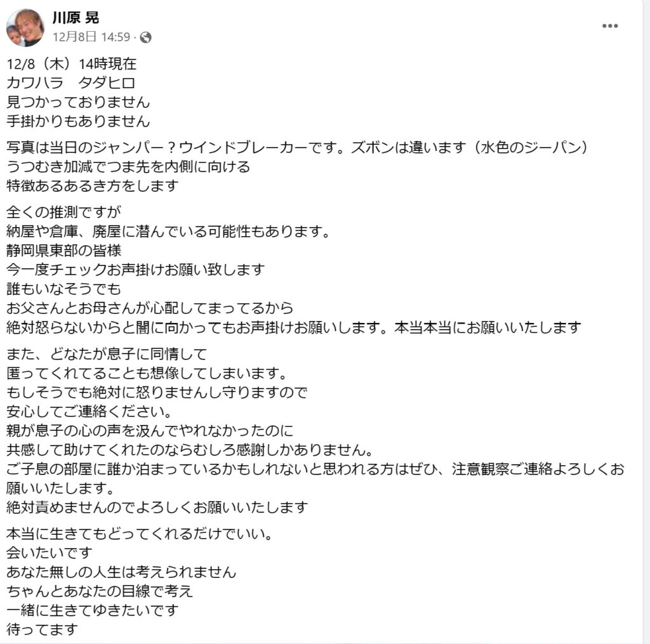
Task: Click the line 全くの推測ですが
Action: click(x=63, y=213)
